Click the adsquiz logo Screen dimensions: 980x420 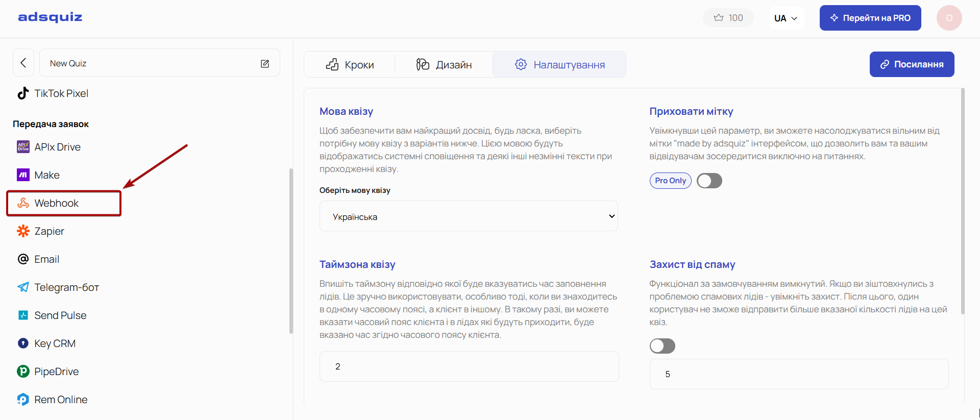(50, 17)
